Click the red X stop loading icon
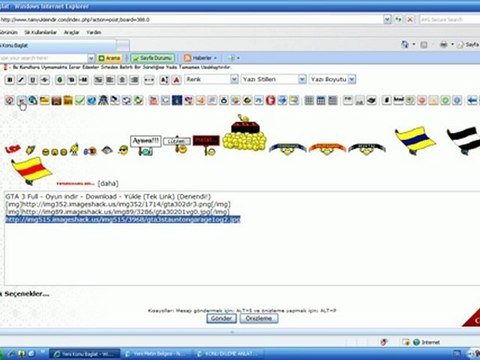 coord(410,20)
